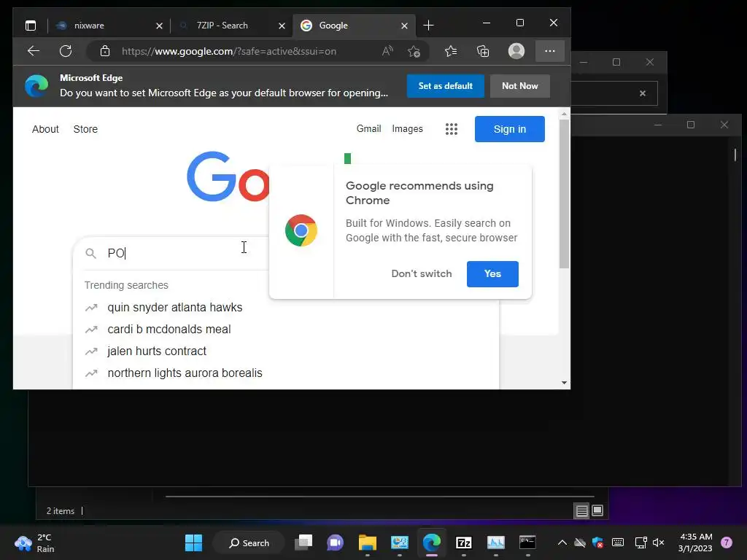This screenshot has height=560, width=747.
Task: Clear the search field X in background window
Action: [643, 93]
